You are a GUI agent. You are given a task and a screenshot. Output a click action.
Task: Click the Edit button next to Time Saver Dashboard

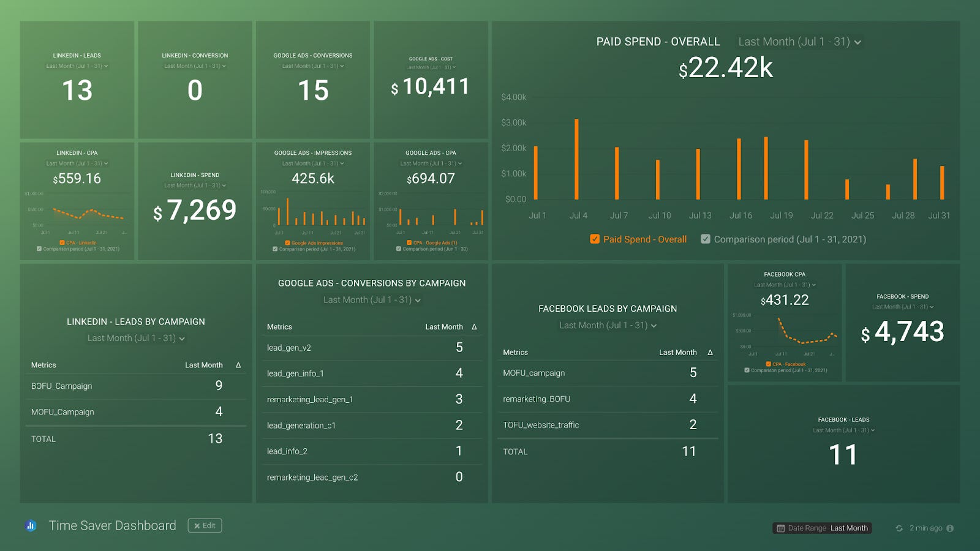(205, 525)
